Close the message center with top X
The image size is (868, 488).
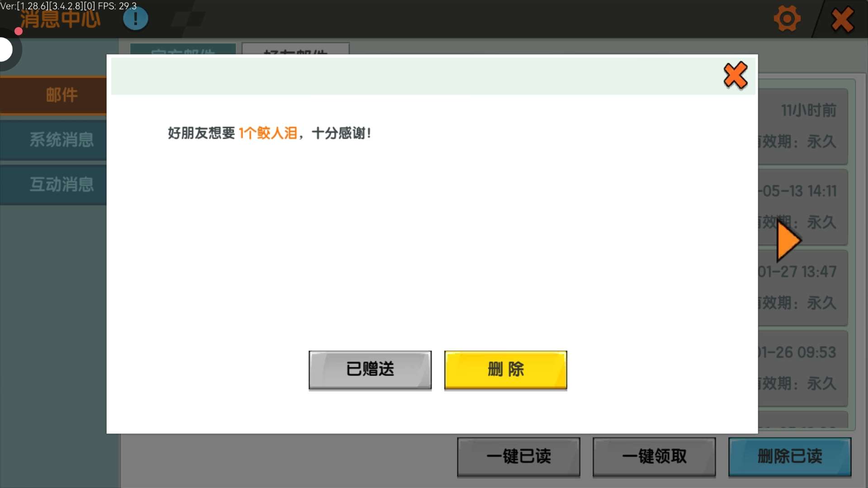[x=842, y=20]
